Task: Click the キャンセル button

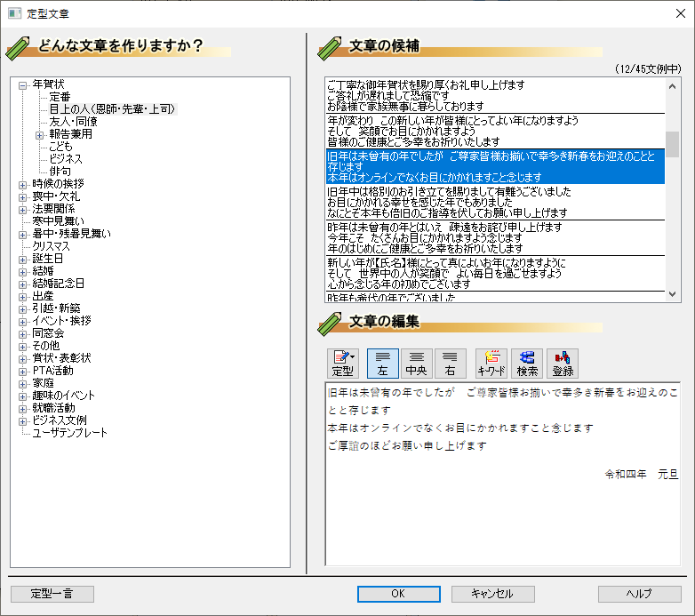Action: [492, 594]
